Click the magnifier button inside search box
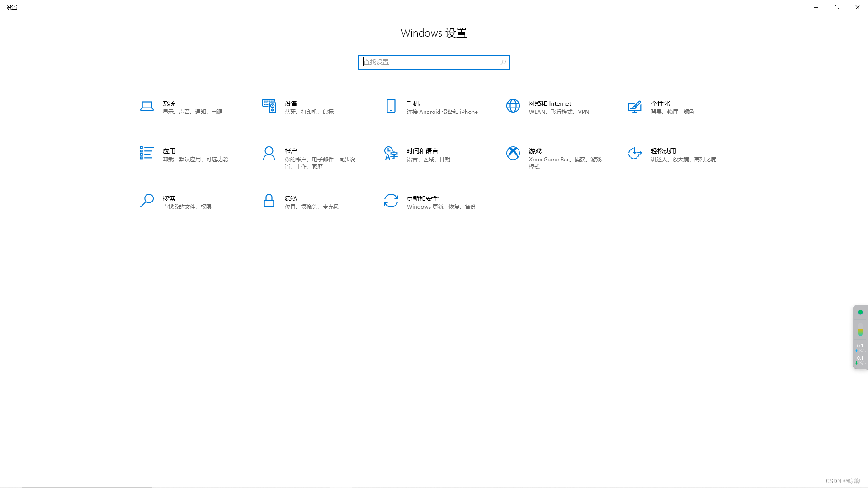 coord(503,62)
